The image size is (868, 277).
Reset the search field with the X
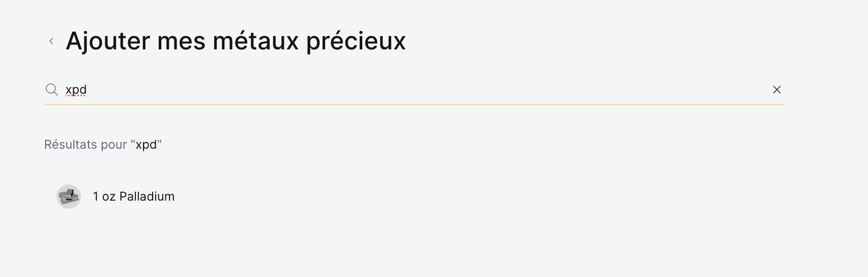pos(776,90)
